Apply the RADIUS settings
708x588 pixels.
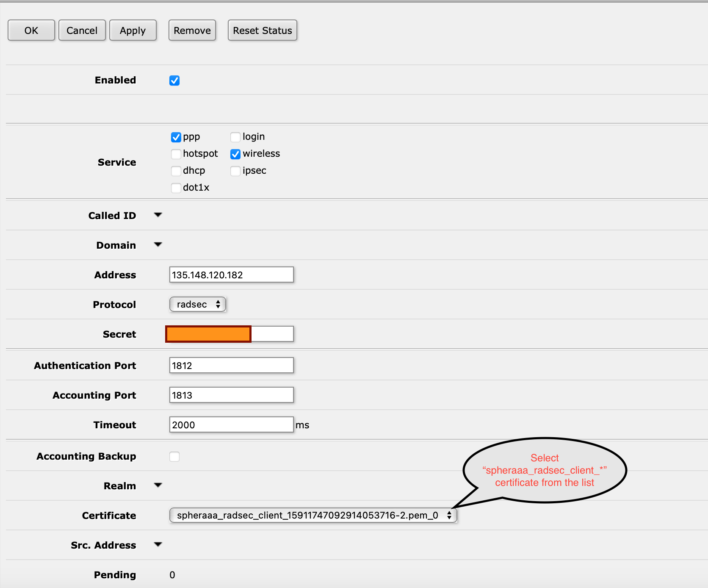133,31
